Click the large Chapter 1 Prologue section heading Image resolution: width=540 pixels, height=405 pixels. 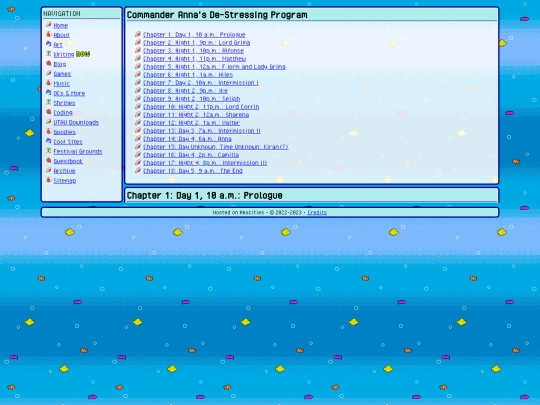click(x=205, y=196)
